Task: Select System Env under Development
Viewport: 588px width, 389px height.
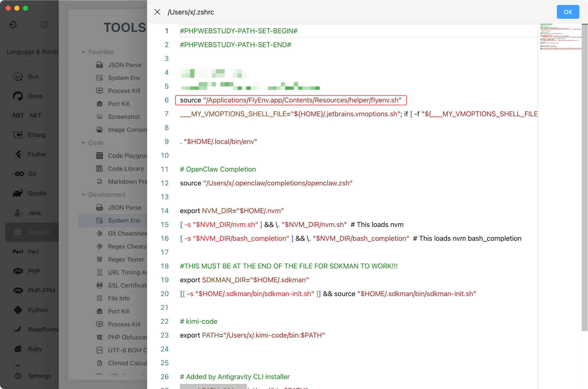Action: [x=113, y=220]
